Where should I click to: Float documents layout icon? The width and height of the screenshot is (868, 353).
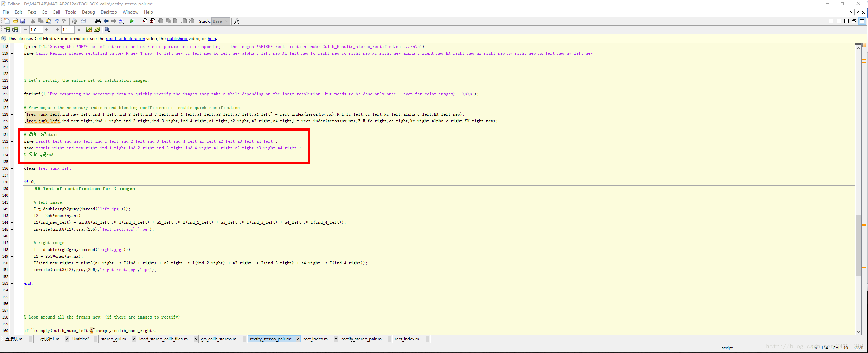pyautogui.click(x=854, y=21)
